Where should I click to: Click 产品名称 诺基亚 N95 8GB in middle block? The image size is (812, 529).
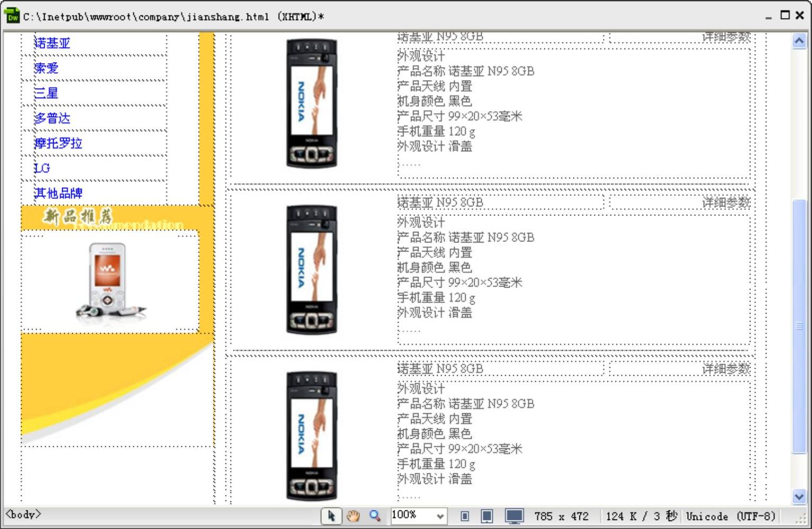[466, 237]
